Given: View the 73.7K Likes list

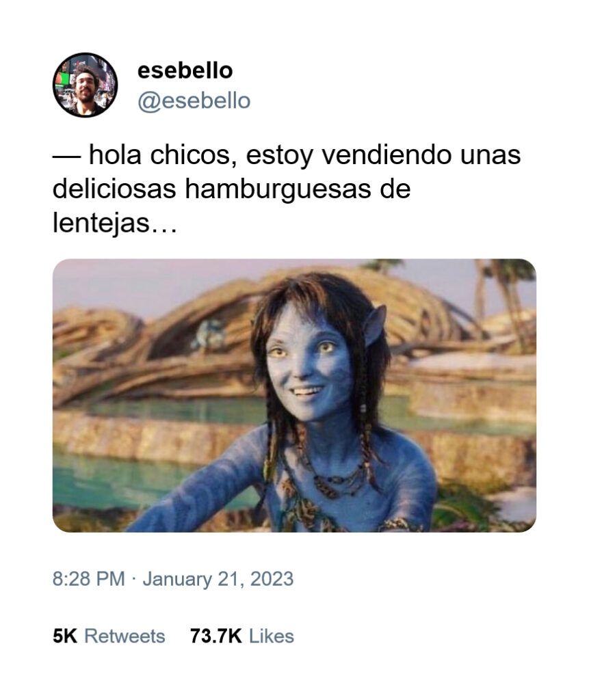Looking at the screenshot, I should point(241,636).
